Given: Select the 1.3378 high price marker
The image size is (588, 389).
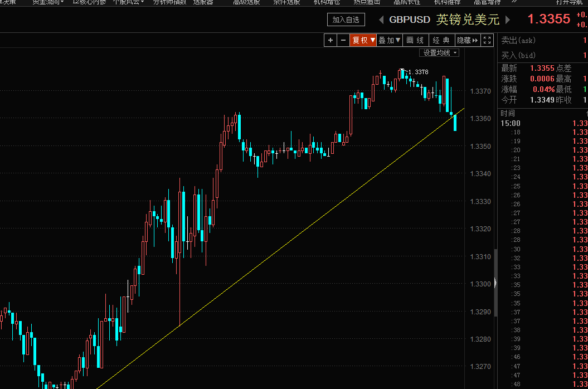Looking at the screenshot, I should click(x=418, y=72).
